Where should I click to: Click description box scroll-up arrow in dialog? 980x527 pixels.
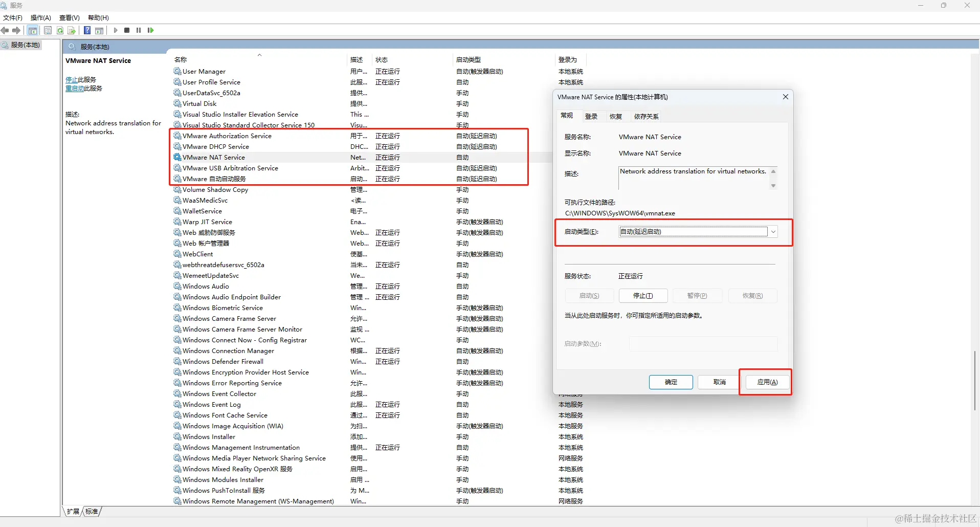(773, 171)
